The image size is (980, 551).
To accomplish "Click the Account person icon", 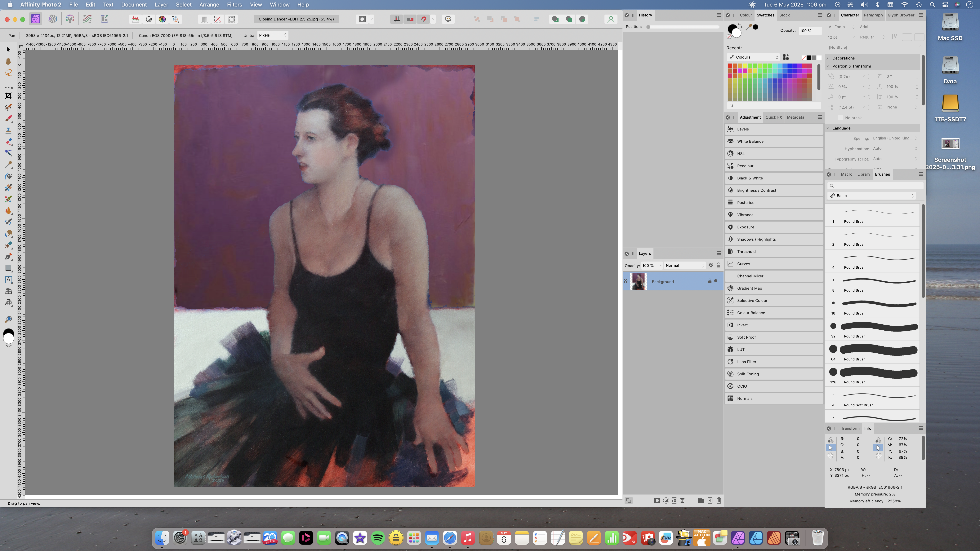I will click(611, 19).
